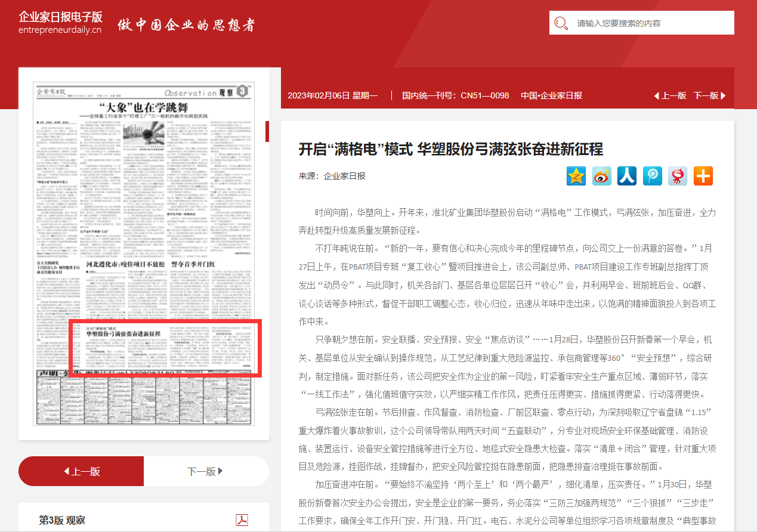This screenshot has height=532, width=757.
Task: Open more share options orange plus icon
Action: pos(703,176)
